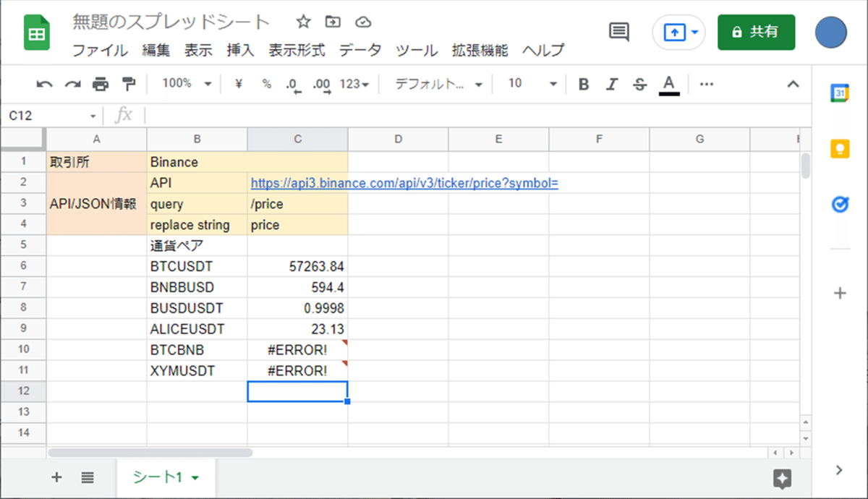Screen dimensions: 868x499
Task: Open the Google Sheets home icon
Action: (36, 33)
